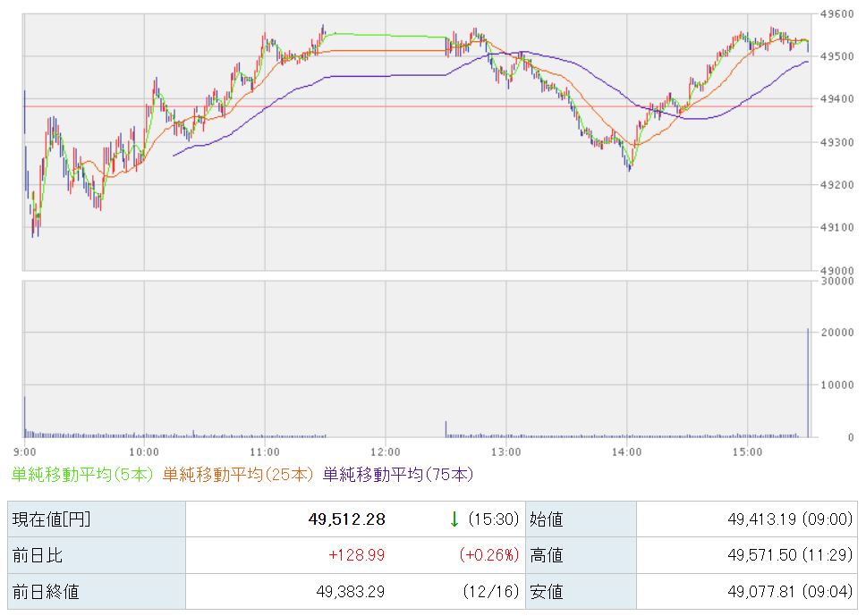Click the (+0.26%) percentage change
Viewport: 866px width, 616px height.
[x=488, y=555]
